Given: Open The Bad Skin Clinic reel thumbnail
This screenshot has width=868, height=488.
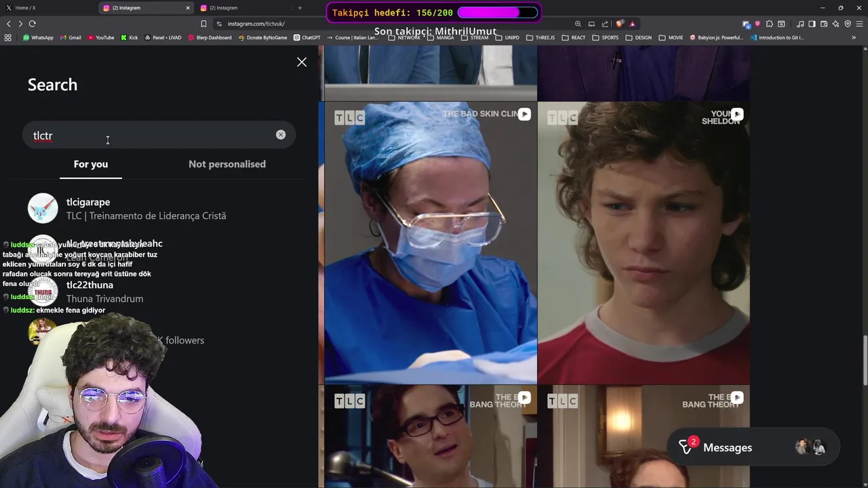Looking at the screenshot, I should [431, 243].
